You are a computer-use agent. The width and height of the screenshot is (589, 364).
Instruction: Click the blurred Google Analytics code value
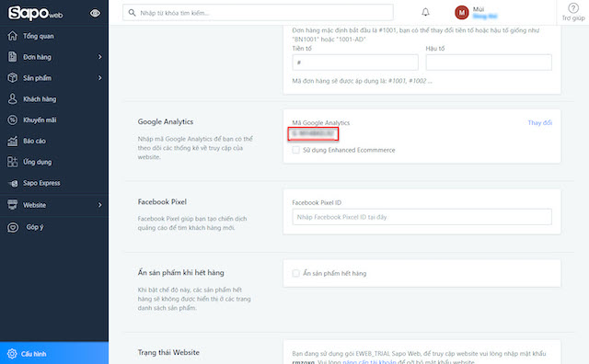coord(313,133)
